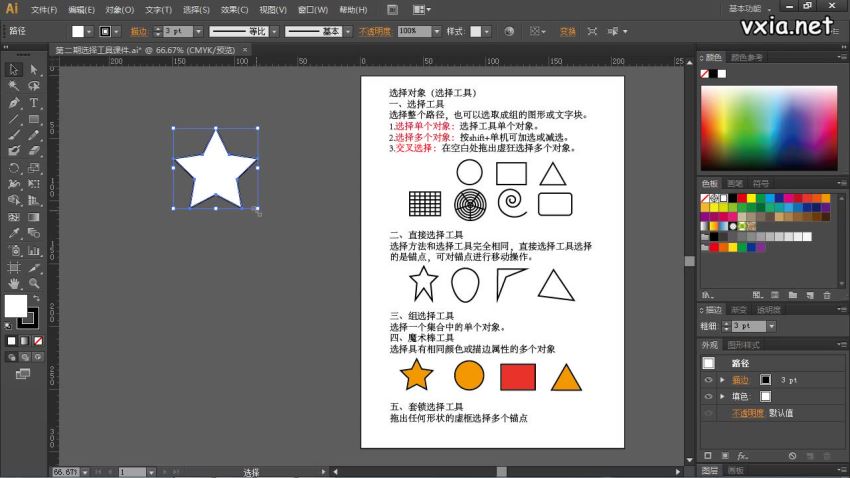Select the Rotate tool

point(14,168)
